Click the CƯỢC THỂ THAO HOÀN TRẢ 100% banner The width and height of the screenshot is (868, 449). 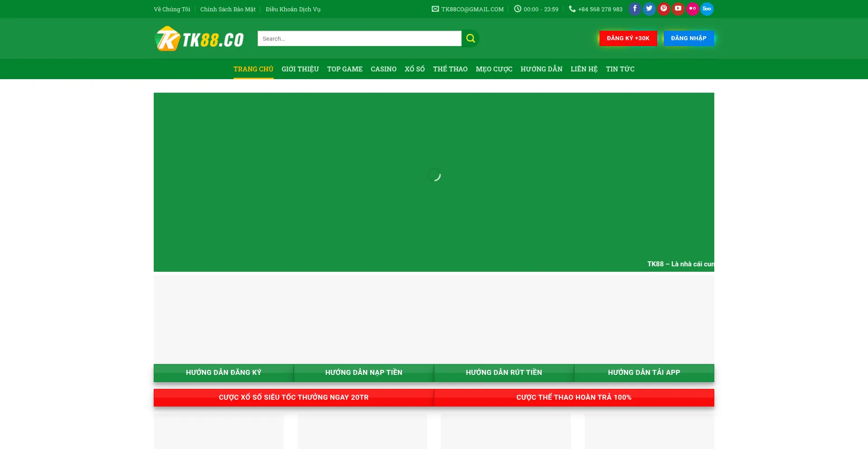point(574,397)
